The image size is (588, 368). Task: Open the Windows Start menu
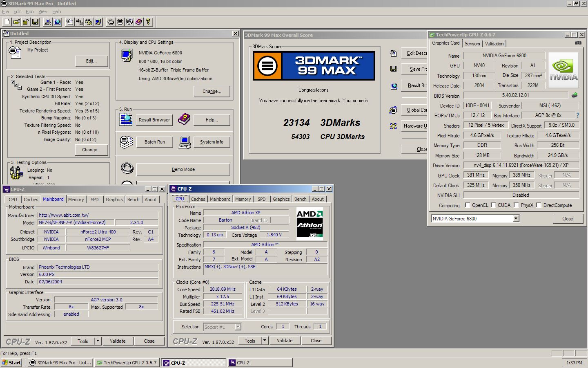[x=12, y=363]
